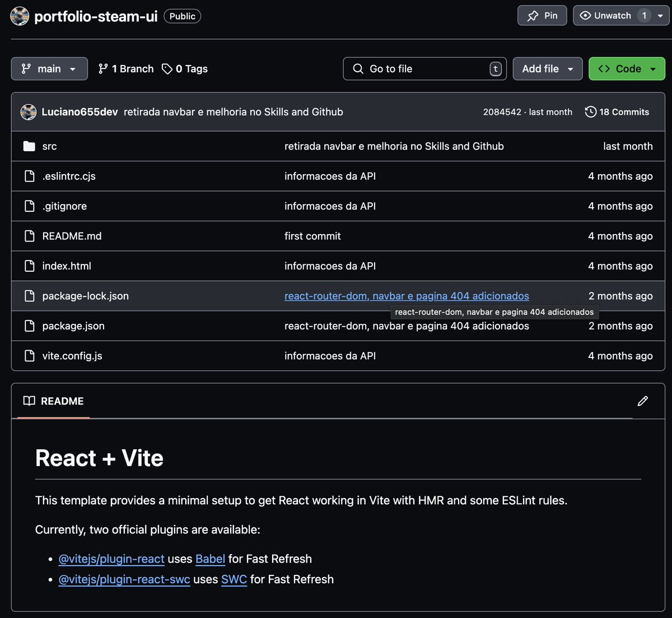This screenshot has height=618, width=672.
Task: Click the book icon on README tab
Action: click(x=29, y=401)
